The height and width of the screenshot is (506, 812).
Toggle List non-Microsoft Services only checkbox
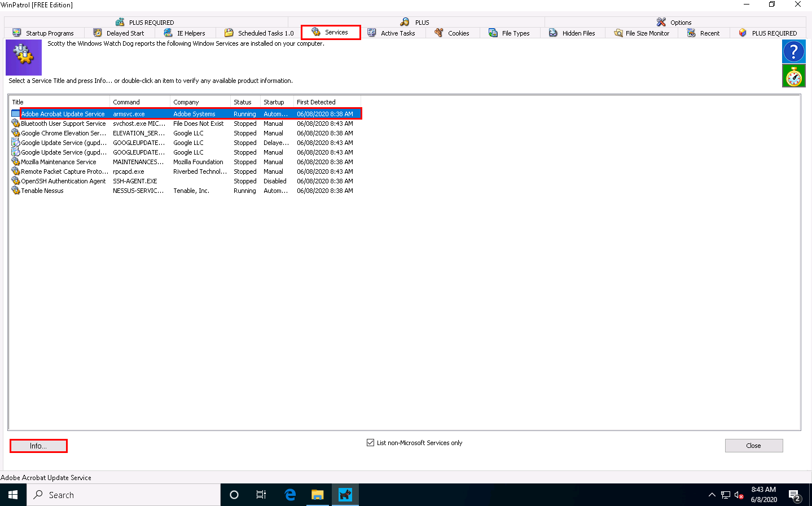[x=370, y=443]
